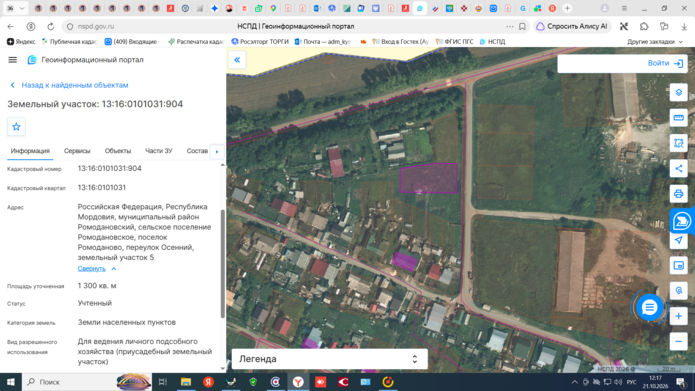Image resolution: width=695 pixels, height=391 pixels.
Task: Open the tab list dropdown showing 36
Action: click(x=16, y=8)
